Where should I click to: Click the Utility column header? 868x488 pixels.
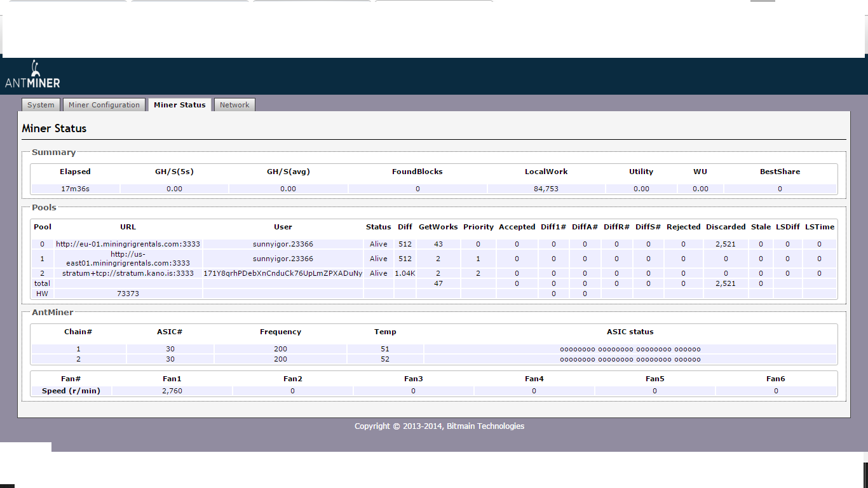tap(641, 172)
